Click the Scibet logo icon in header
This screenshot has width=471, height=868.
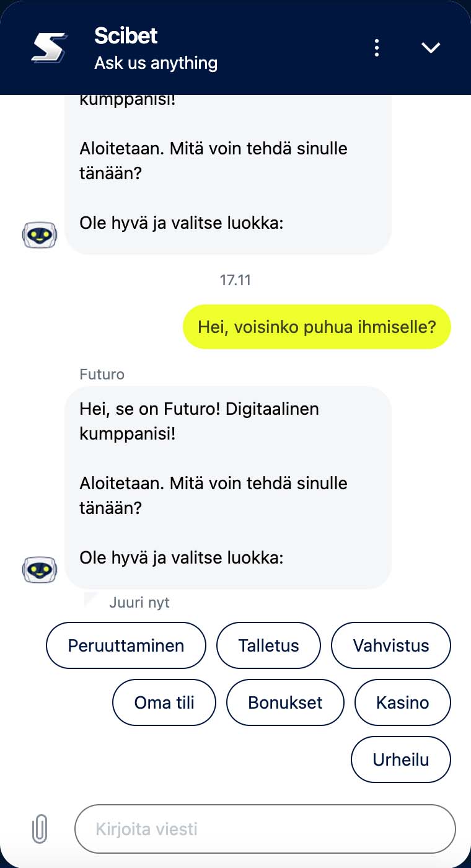(x=49, y=48)
